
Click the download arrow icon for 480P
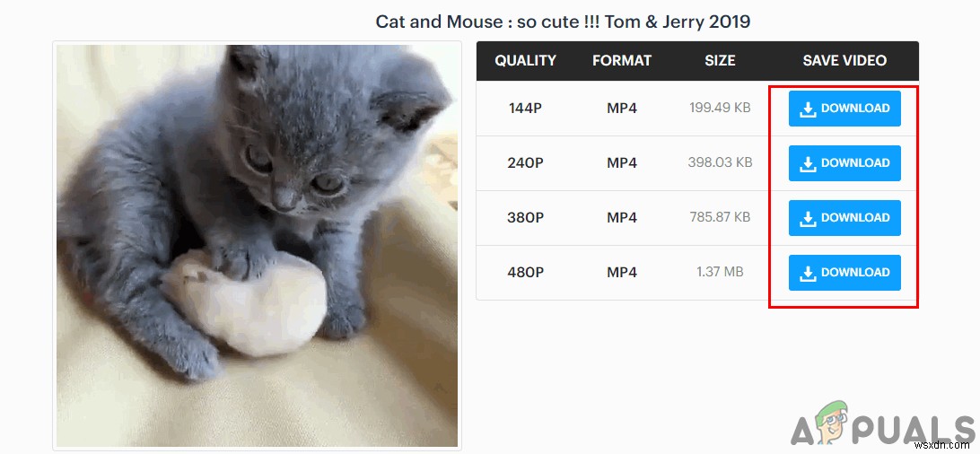(x=808, y=273)
